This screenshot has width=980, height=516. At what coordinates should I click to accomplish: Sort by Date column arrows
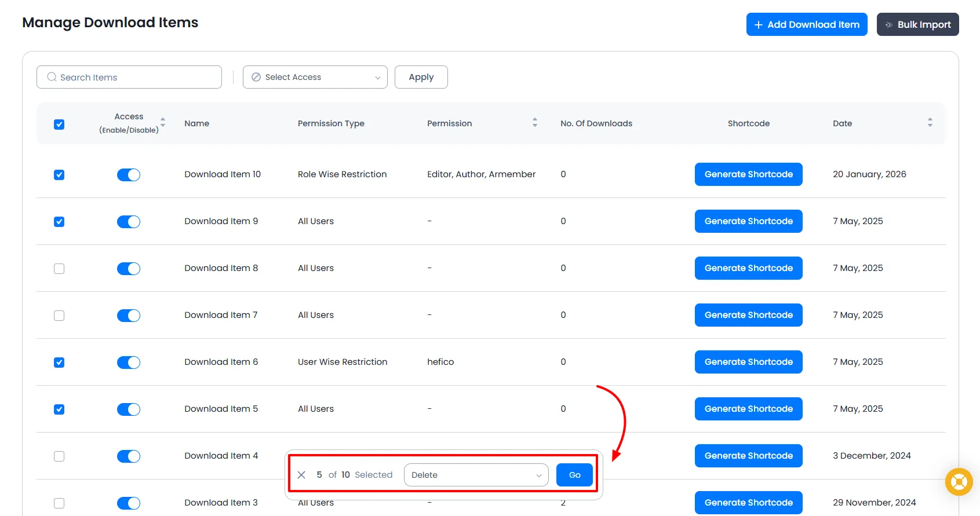click(x=930, y=122)
